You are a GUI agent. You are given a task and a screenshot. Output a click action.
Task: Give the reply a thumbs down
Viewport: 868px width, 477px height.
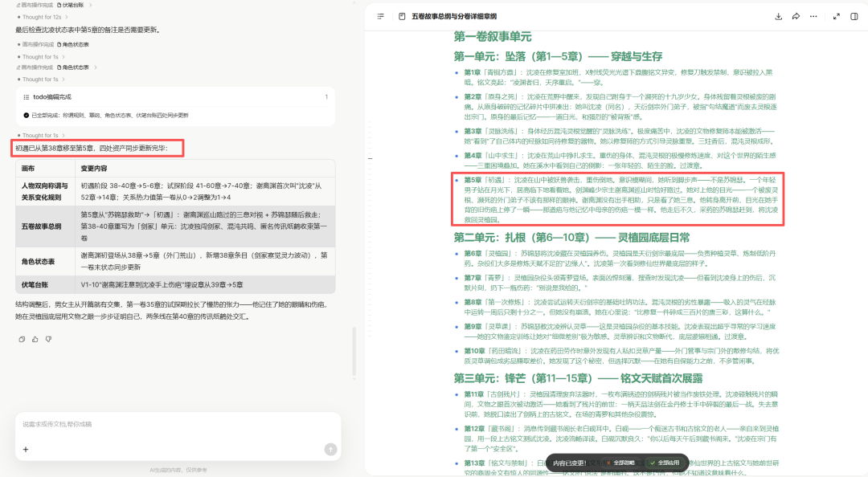49,339
